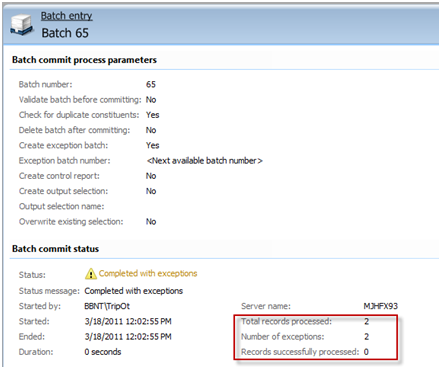
Task: Click the '0 seconds' duration value
Action: 103,352
